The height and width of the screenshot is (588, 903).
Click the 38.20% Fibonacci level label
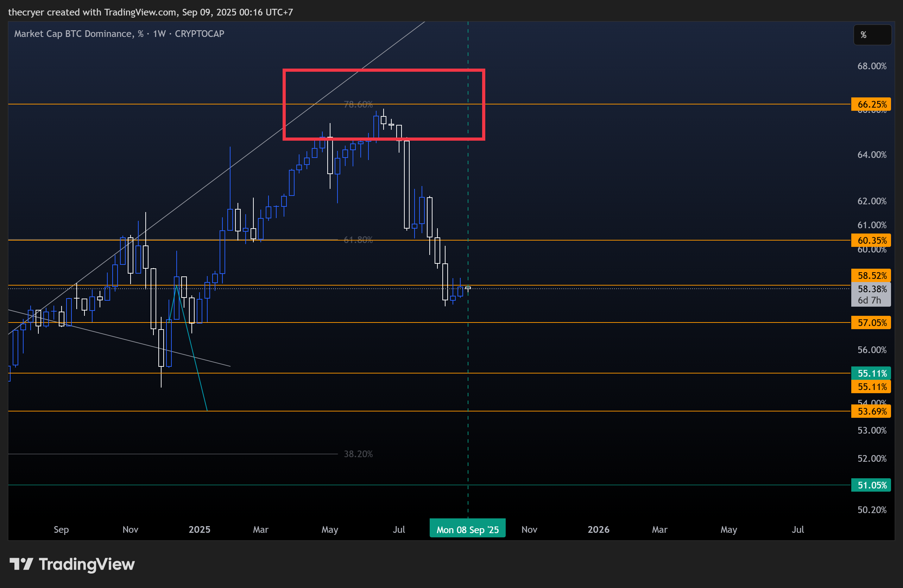[x=358, y=454]
